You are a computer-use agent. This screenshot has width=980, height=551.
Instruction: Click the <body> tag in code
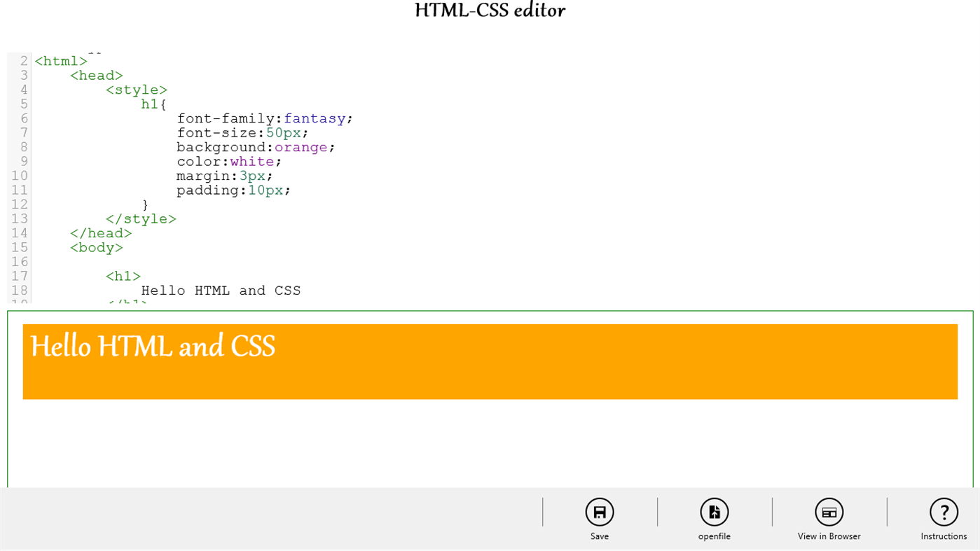pos(97,248)
